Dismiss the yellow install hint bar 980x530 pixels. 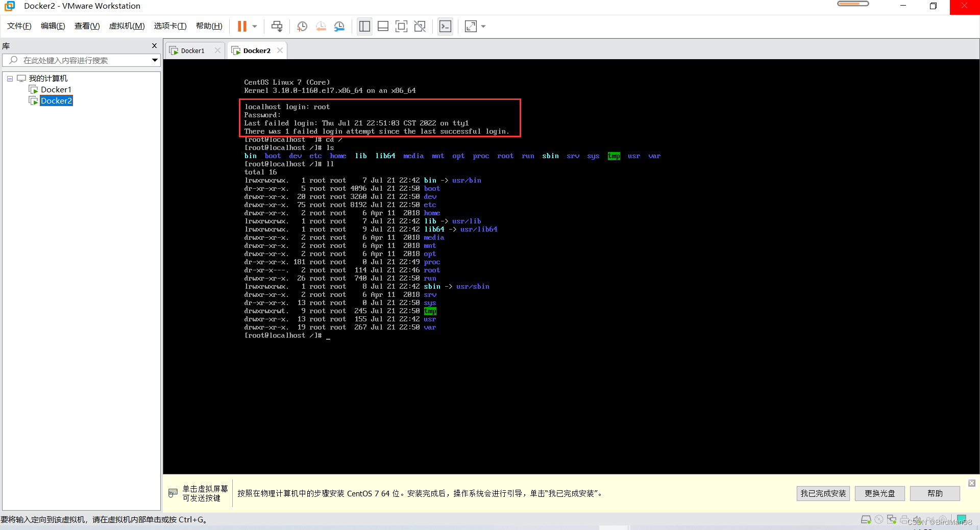point(972,483)
